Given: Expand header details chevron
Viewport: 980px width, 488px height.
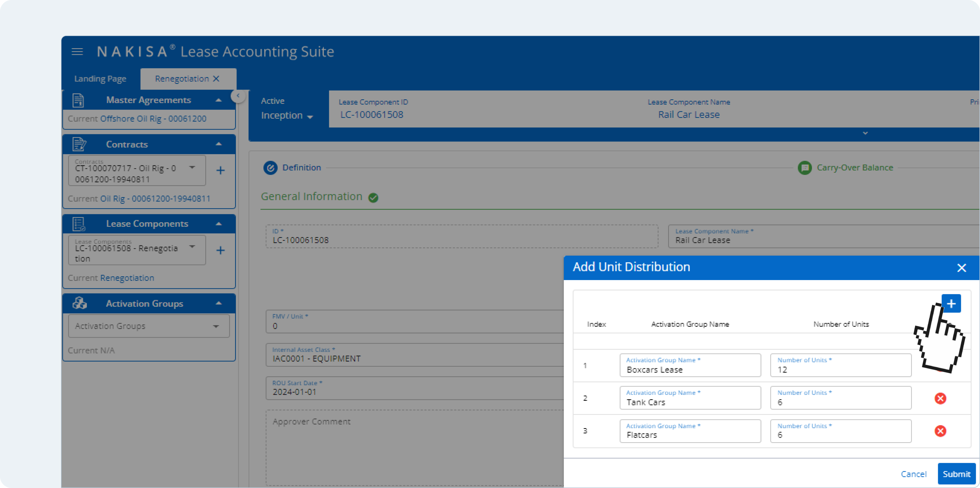Looking at the screenshot, I should coord(865,133).
